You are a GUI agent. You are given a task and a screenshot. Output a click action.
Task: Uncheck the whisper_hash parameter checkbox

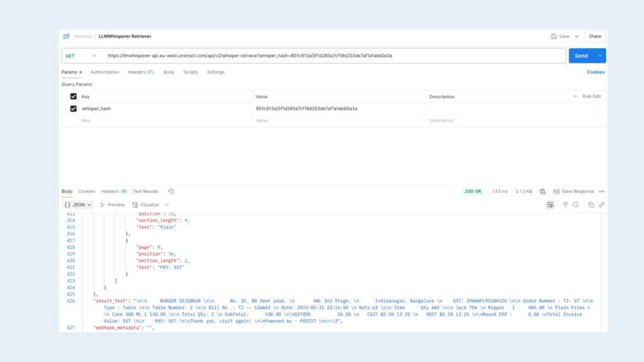point(74,109)
